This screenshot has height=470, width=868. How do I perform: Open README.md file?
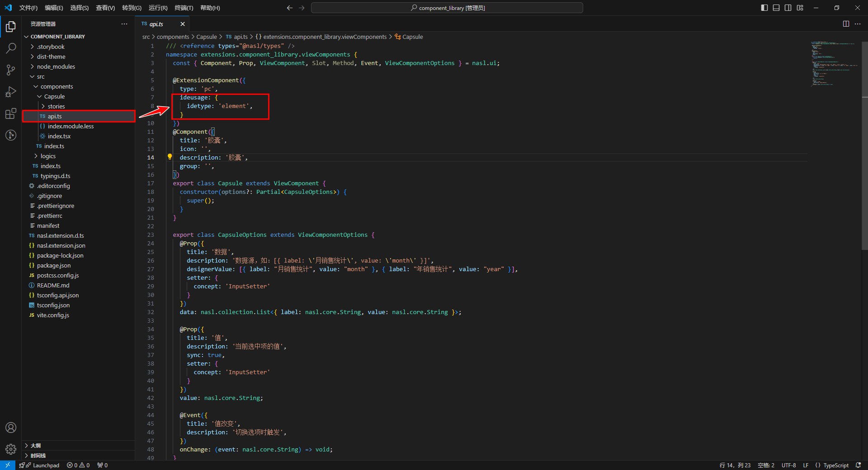(x=79, y=285)
